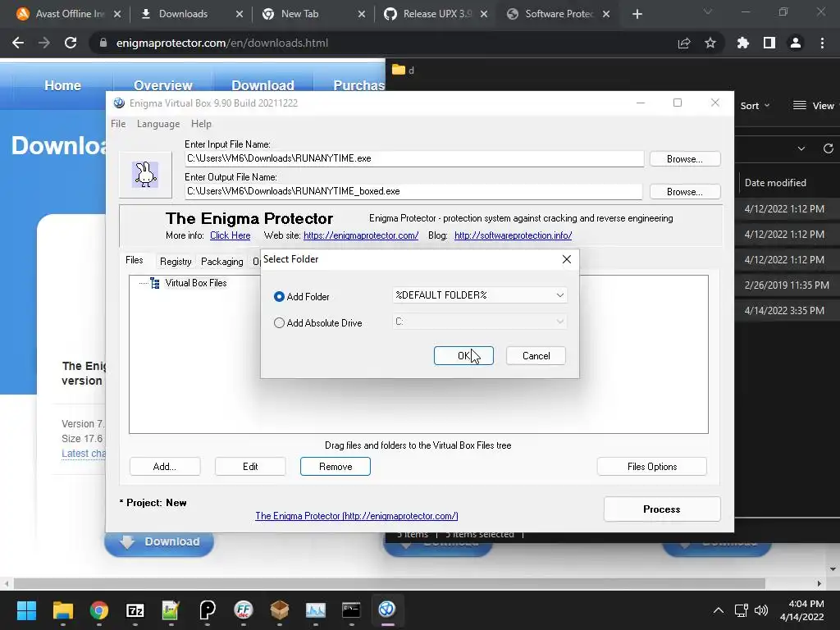Image resolution: width=840 pixels, height=630 pixels.
Task: Open File Explorer from taskbar
Action: coord(62,610)
